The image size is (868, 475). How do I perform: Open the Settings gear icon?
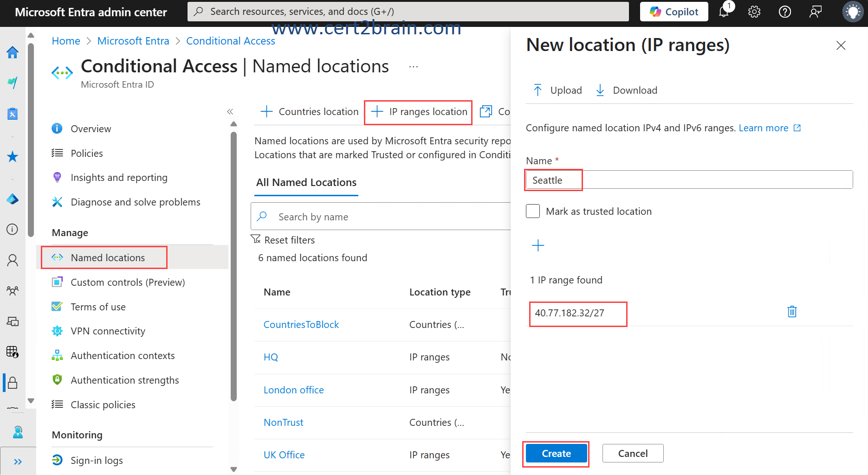coord(754,12)
